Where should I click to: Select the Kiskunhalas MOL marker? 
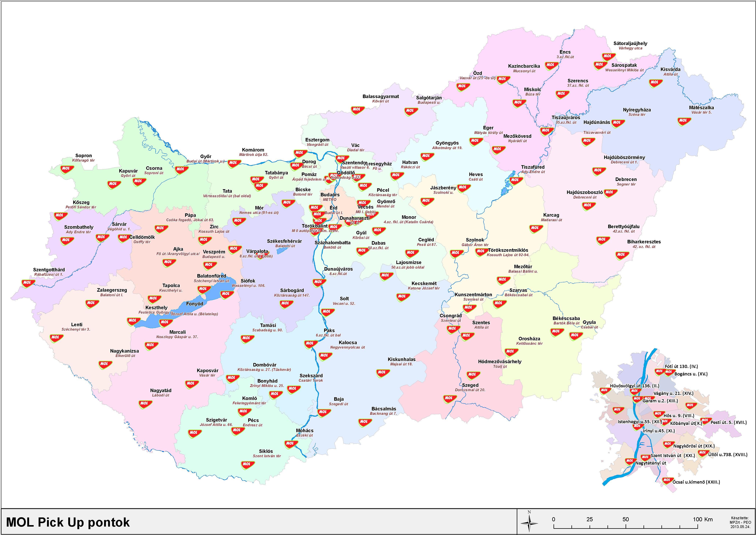(383, 373)
